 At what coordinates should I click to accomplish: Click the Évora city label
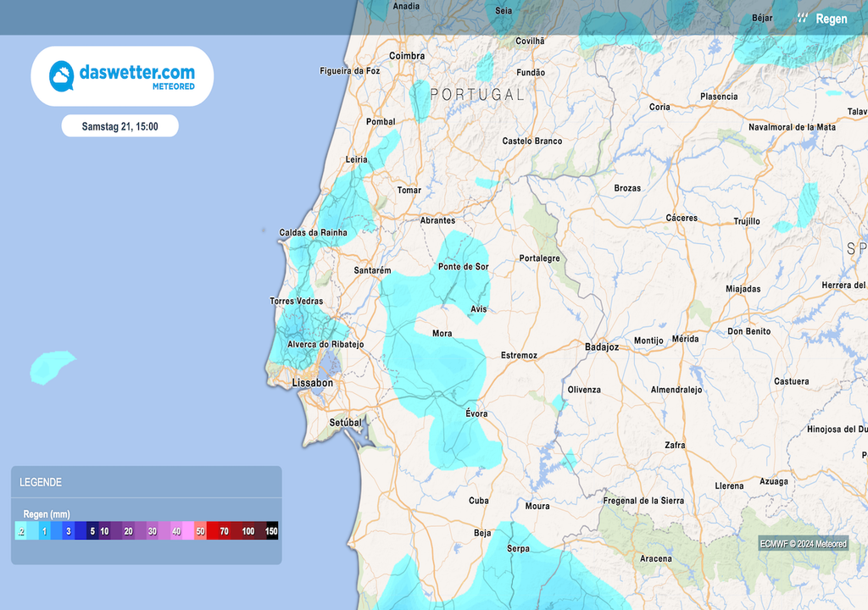point(476,413)
